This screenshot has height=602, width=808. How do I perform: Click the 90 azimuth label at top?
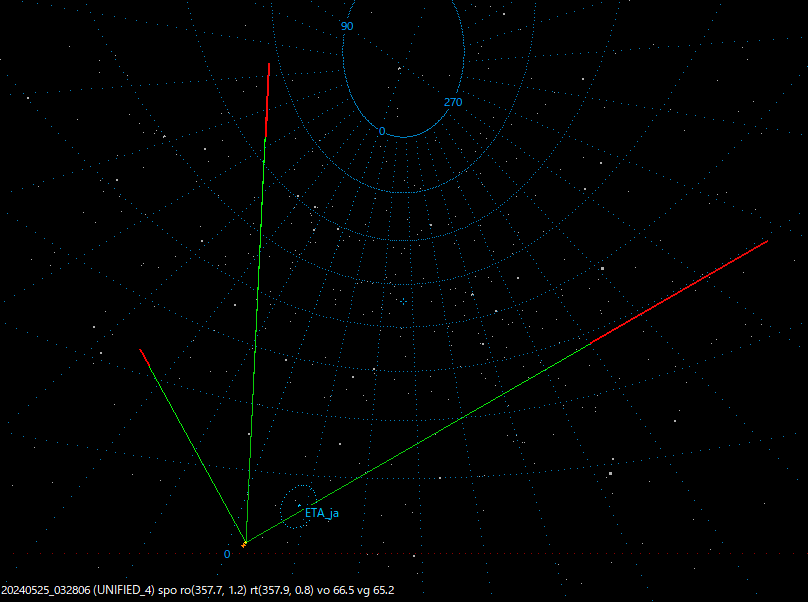[x=346, y=26]
